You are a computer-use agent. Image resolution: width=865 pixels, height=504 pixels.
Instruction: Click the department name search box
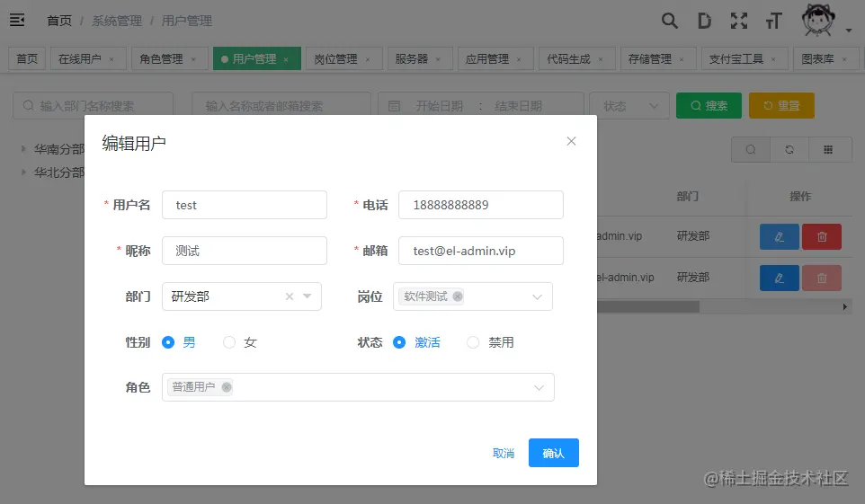pyautogui.click(x=94, y=105)
